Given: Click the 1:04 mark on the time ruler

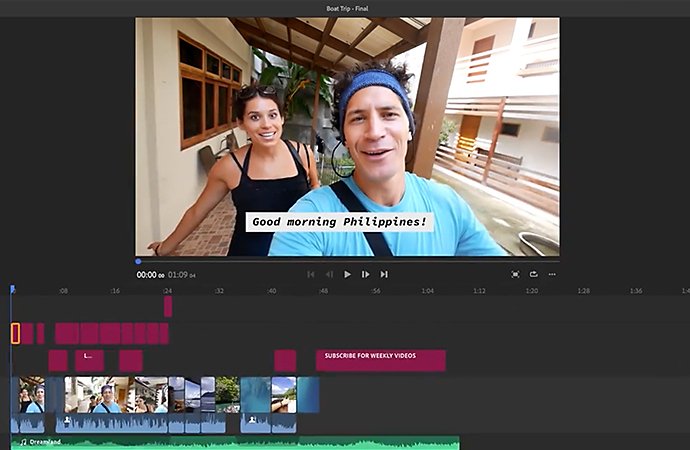Looking at the screenshot, I should (x=427, y=291).
